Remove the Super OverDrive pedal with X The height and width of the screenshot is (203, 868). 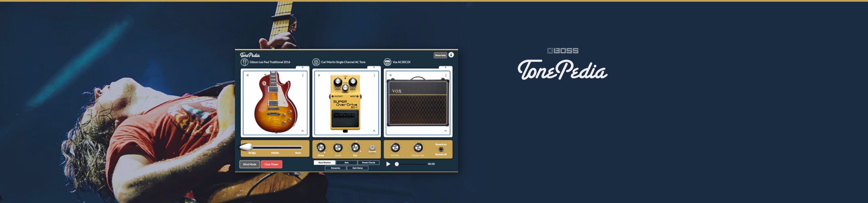[x=319, y=75]
